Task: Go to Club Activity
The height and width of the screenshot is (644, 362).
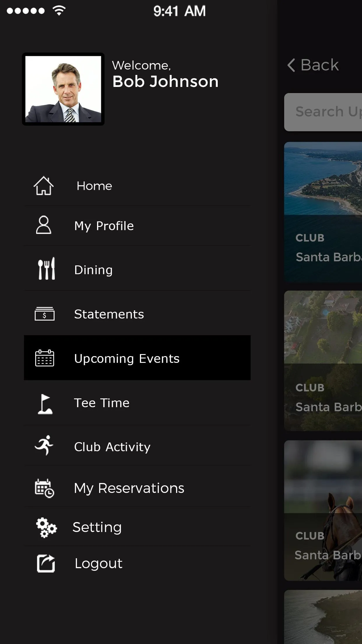Action: 137,445
